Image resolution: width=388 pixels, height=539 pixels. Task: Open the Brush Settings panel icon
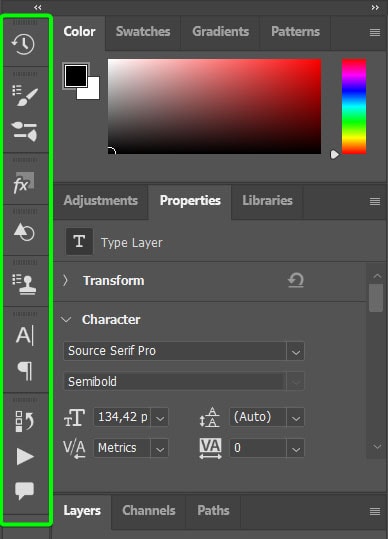click(x=24, y=131)
